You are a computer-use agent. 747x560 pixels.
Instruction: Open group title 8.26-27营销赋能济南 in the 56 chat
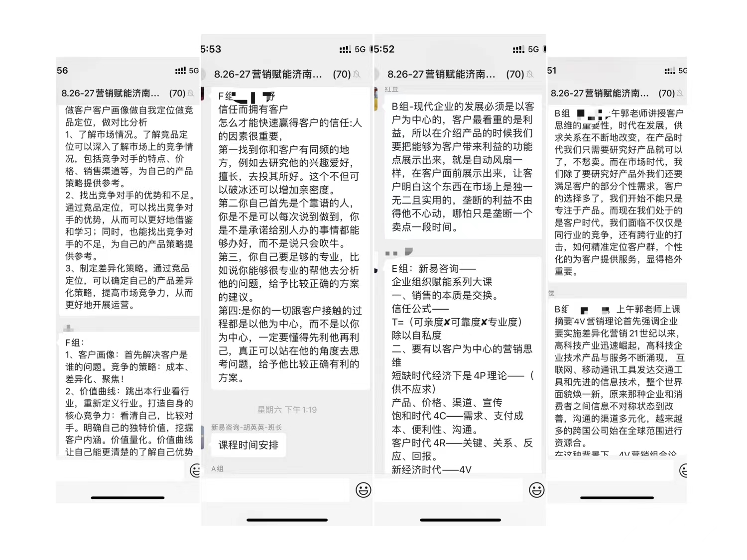[110, 93]
